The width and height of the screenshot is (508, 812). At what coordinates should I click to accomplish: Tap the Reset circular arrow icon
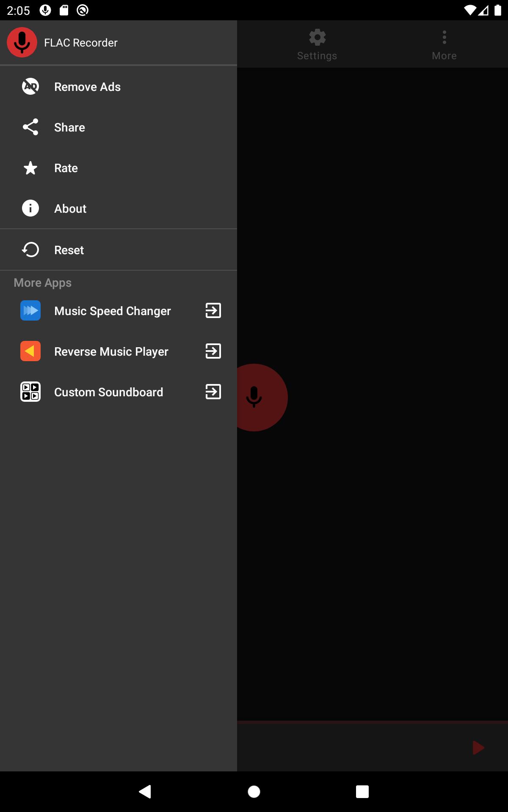pyautogui.click(x=30, y=250)
